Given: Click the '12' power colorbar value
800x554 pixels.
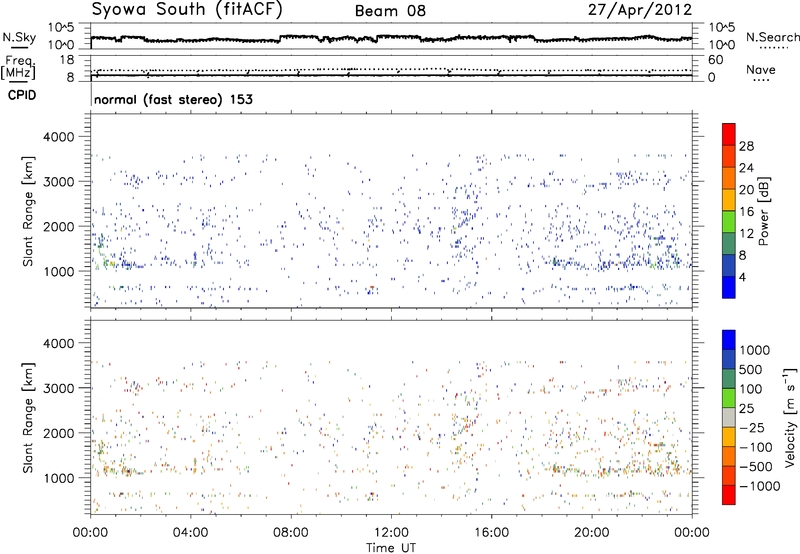Looking at the screenshot, I should 746,234.
